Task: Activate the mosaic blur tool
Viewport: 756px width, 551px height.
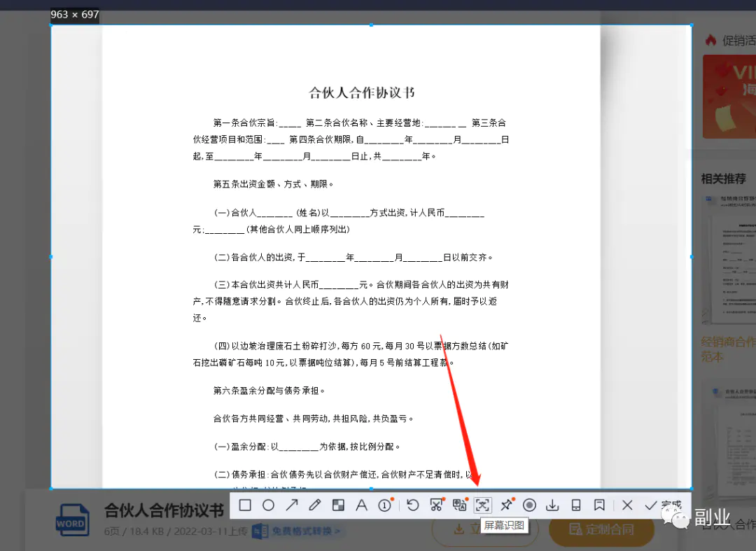Action: point(338,505)
